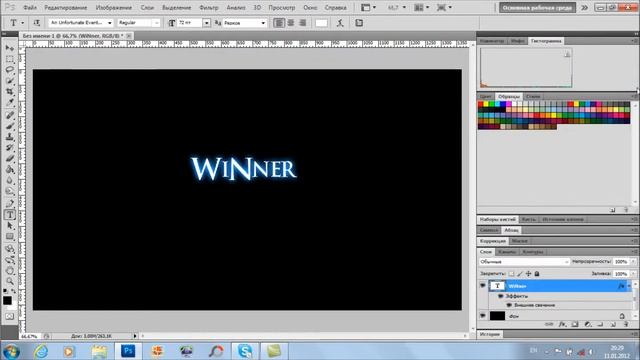Toggle lock all icon

tap(537, 273)
